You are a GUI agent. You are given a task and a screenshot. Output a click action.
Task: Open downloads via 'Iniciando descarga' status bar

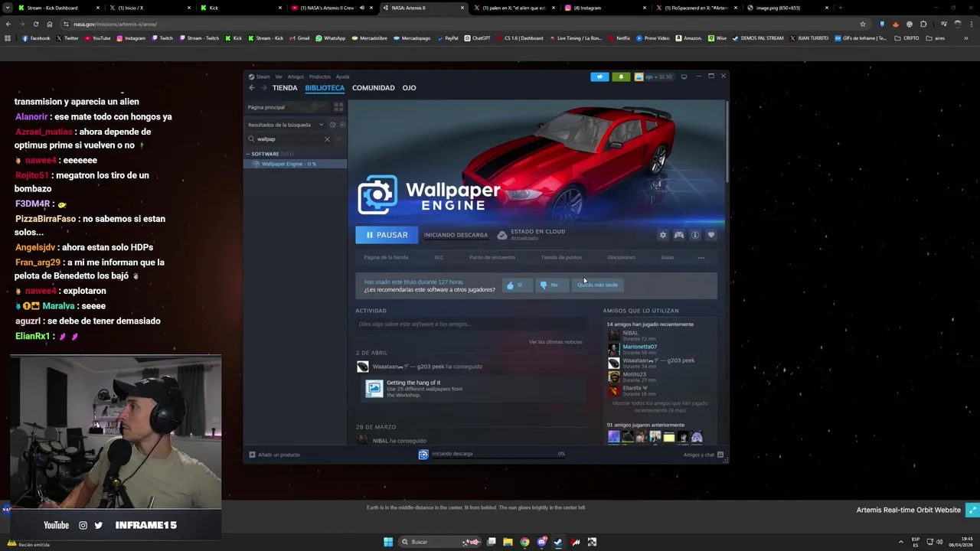tap(492, 454)
